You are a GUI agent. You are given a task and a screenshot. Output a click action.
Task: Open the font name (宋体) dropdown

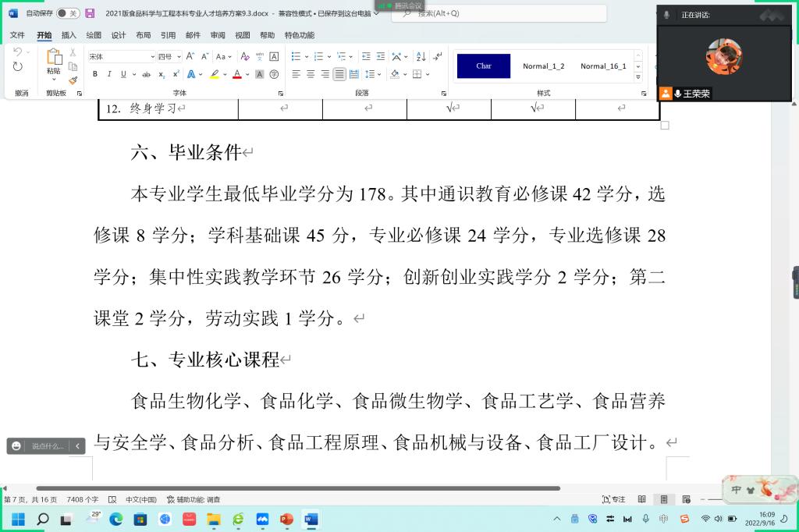click(x=152, y=57)
